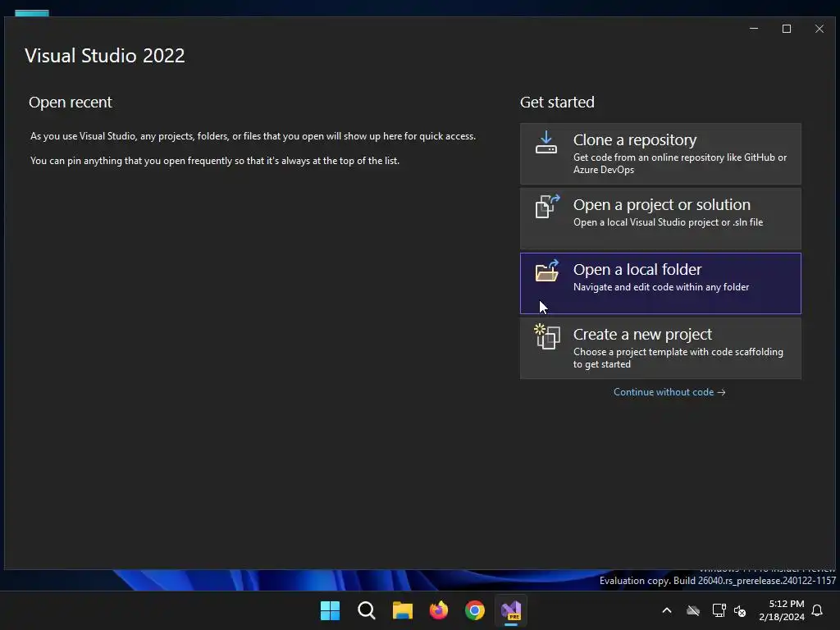The height and width of the screenshot is (630, 840).
Task: Pick the Open a local folder title
Action: point(637,269)
